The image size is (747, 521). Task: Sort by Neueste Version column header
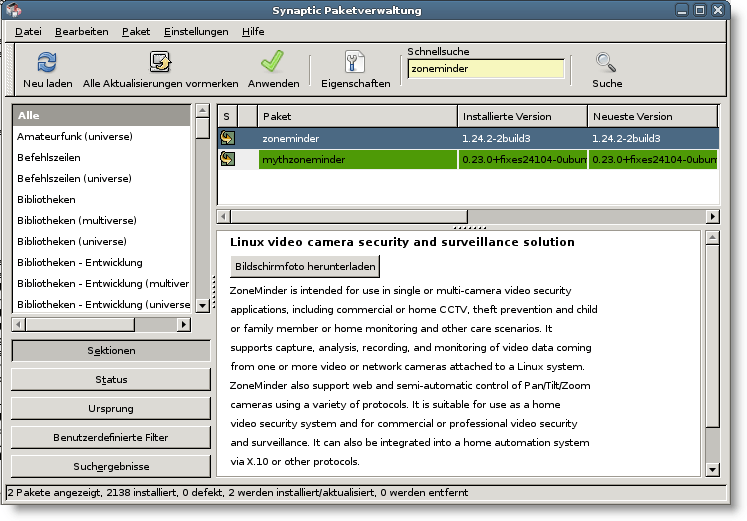pos(653,116)
